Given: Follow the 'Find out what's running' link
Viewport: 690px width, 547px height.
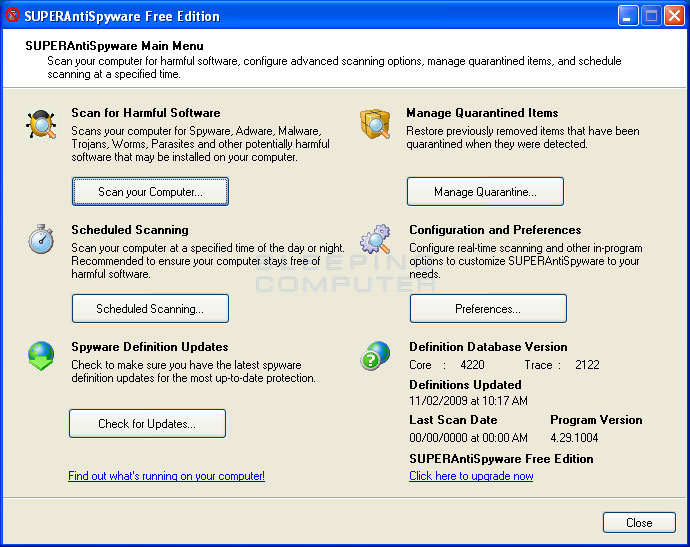Looking at the screenshot, I should pos(166,476).
